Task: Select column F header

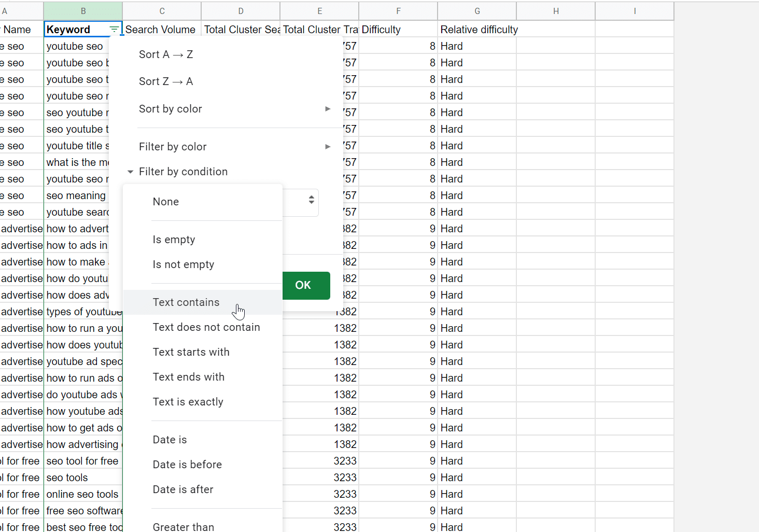Action: tap(398, 11)
